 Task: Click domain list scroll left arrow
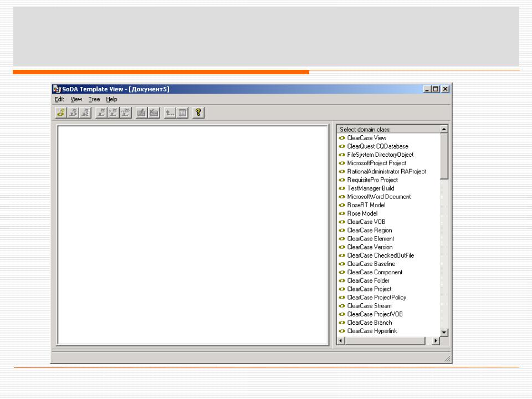click(341, 341)
